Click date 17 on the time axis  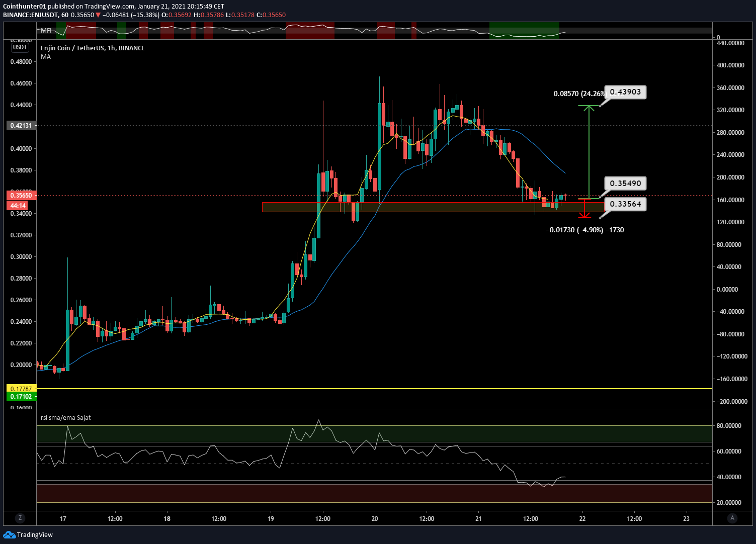(63, 518)
